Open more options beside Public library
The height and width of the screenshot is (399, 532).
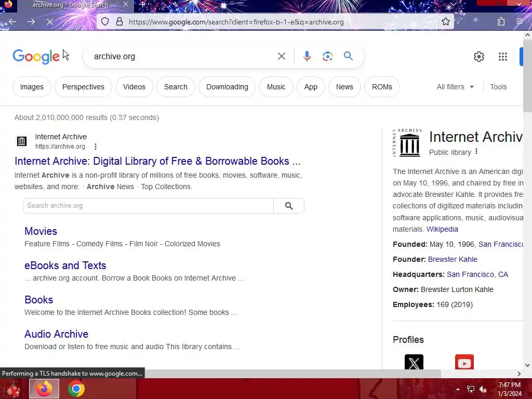(477, 151)
